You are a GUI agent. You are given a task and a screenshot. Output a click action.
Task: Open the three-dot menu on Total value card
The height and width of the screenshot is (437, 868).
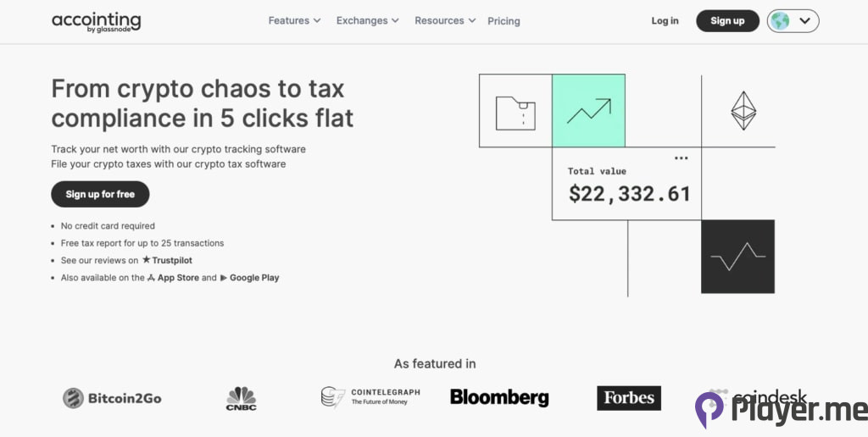pyautogui.click(x=682, y=158)
